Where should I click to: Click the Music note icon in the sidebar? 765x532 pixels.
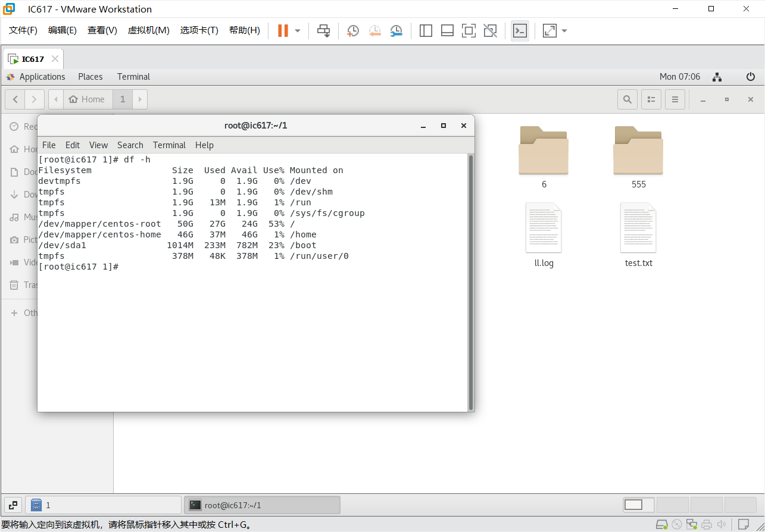point(14,217)
